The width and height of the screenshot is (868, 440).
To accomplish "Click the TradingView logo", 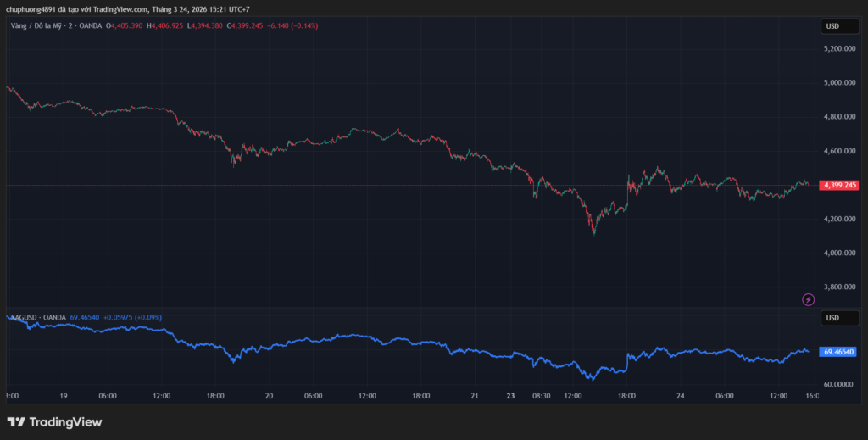I will (54, 422).
